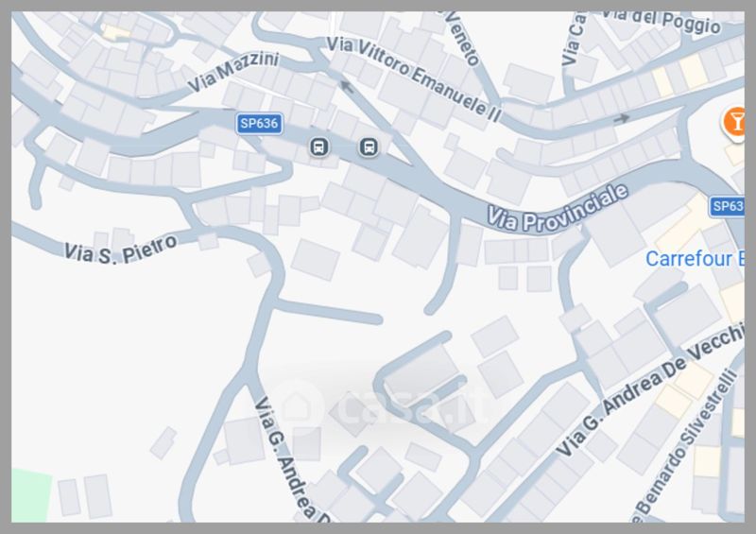The image size is (756, 534).
Task: Click the vertical Via G. Andrea label at bottom
Action: (x=293, y=459)
